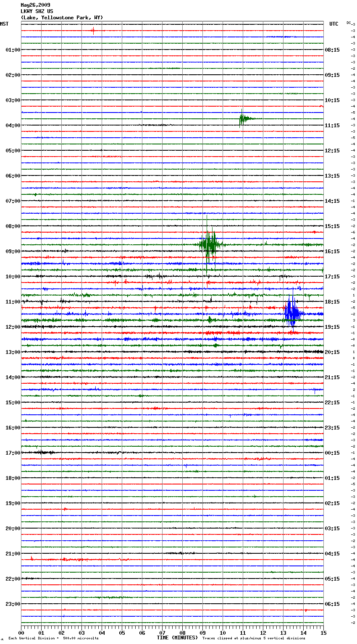The image size is (357, 644).
Task: Click the UTC time label "18:15"
Action: point(332,302)
